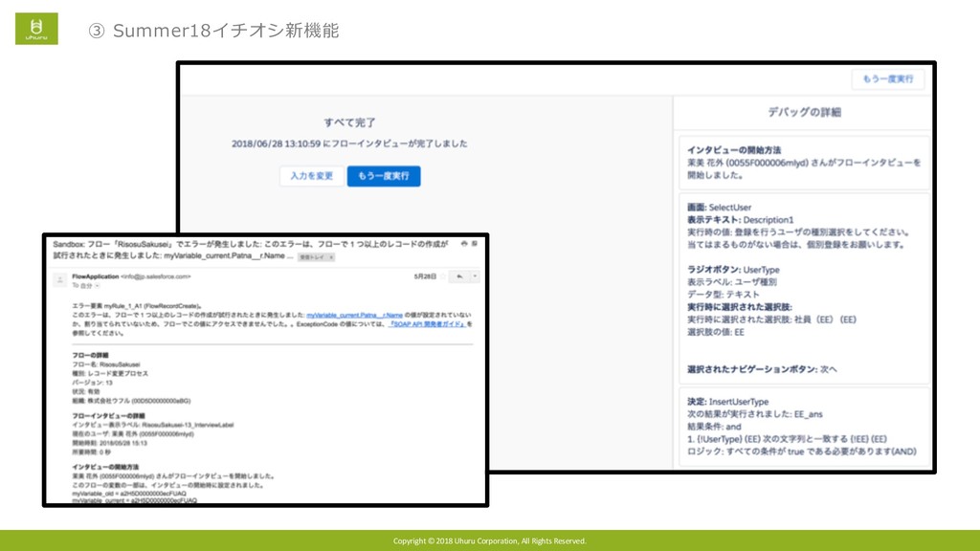The height and width of the screenshot is (551, 980).
Task: Click the reply arrow button in email
Action: 459,276
